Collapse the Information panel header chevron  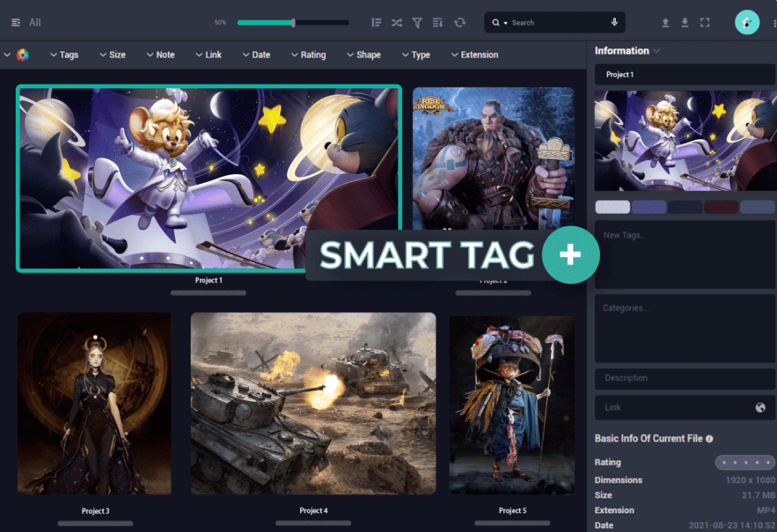click(657, 50)
